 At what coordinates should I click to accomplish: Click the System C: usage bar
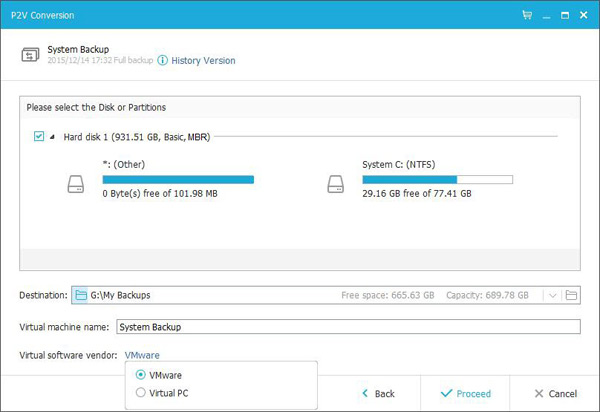pos(437,179)
